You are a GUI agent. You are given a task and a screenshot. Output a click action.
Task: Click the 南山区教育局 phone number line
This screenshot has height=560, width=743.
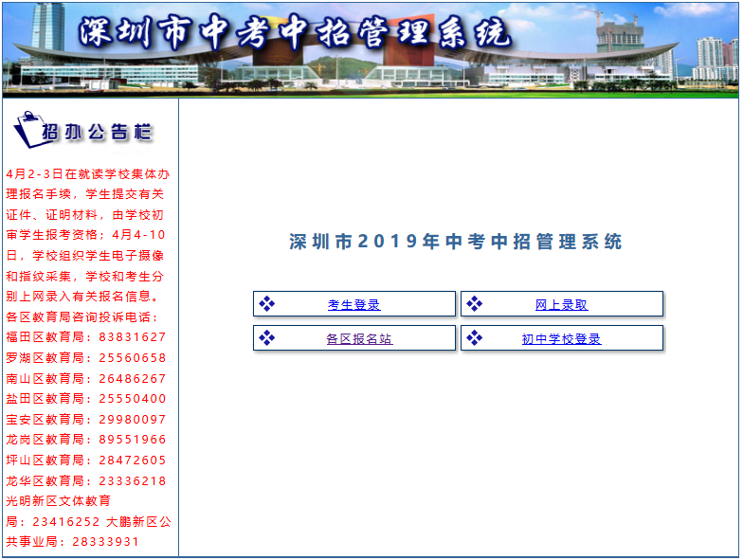[85, 379]
